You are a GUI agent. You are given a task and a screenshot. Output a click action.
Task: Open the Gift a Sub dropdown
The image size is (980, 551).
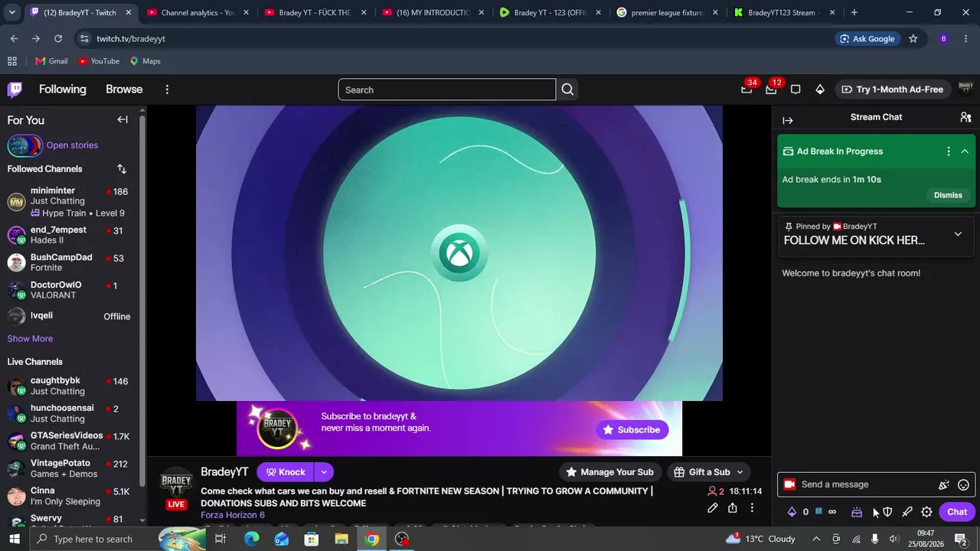[x=709, y=472]
